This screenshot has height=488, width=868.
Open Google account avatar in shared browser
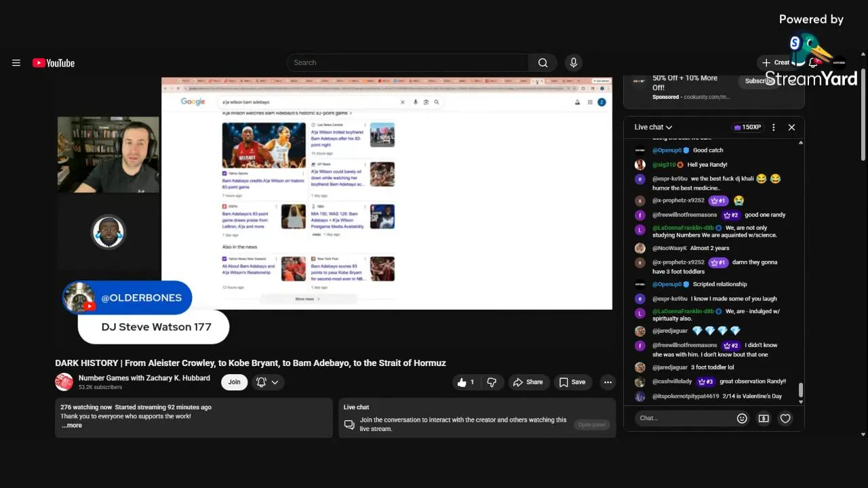tap(601, 102)
